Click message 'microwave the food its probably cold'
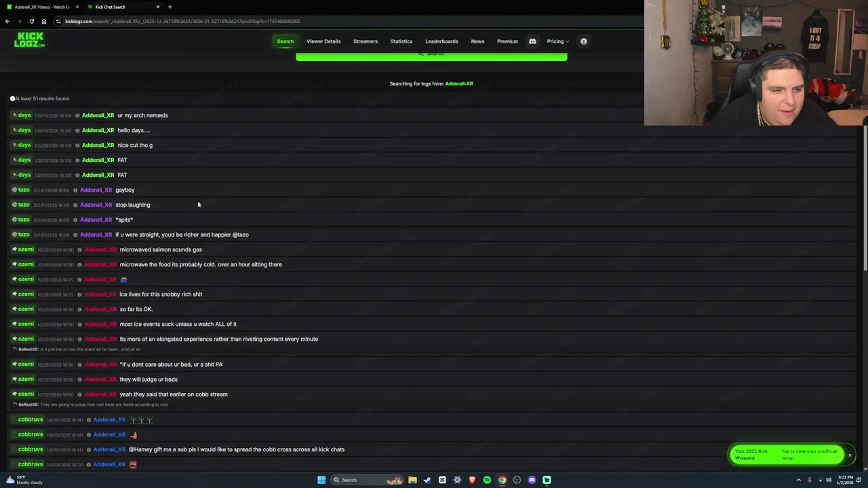The width and height of the screenshot is (868, 488). [x=201, y=264]
